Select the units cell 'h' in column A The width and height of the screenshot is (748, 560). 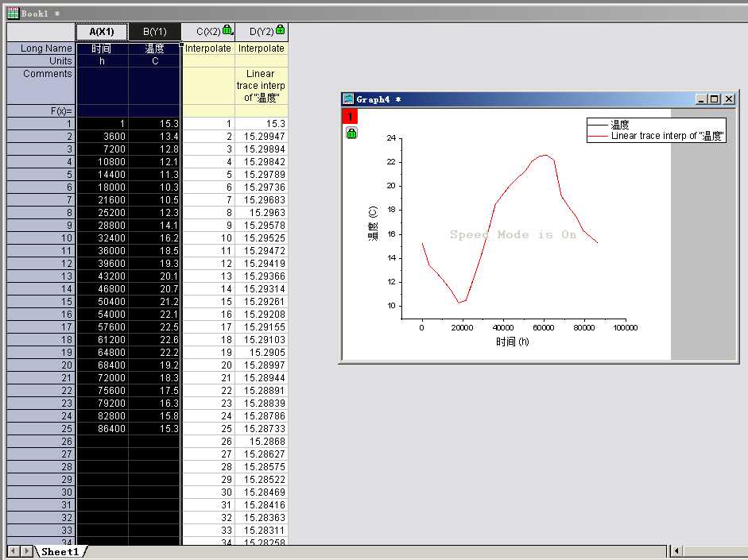click(102, 61)
